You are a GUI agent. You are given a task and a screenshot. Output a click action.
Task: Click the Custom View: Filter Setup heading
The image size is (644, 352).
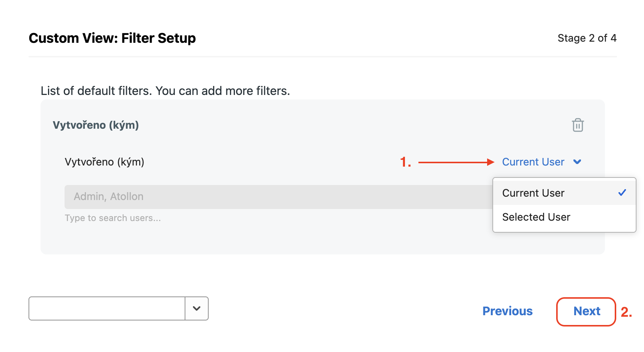click(112, 38)
